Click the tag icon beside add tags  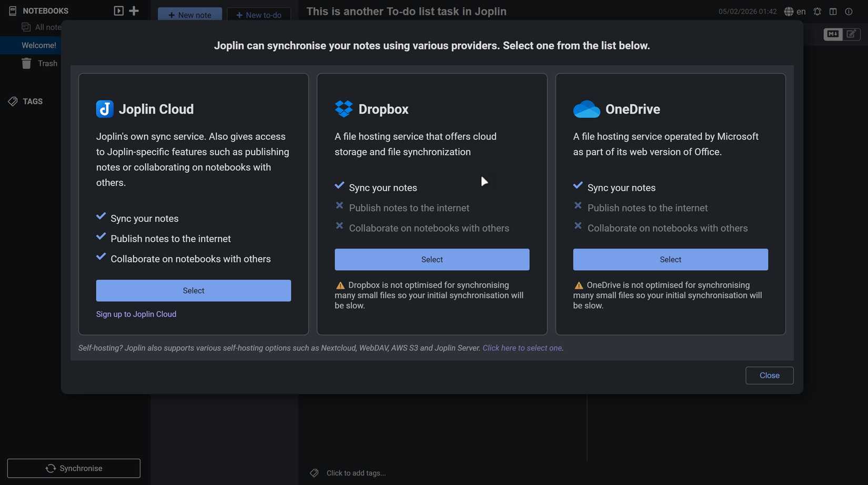314,473
